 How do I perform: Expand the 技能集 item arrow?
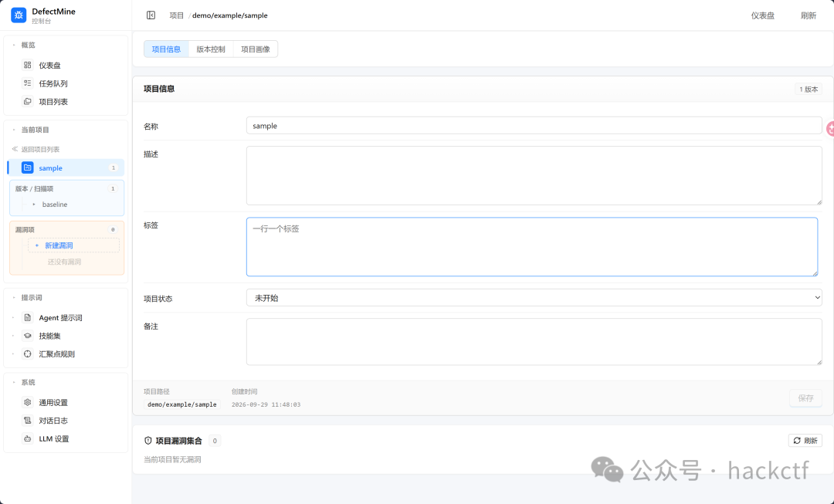pyautogui.click(x=13, y=336)
